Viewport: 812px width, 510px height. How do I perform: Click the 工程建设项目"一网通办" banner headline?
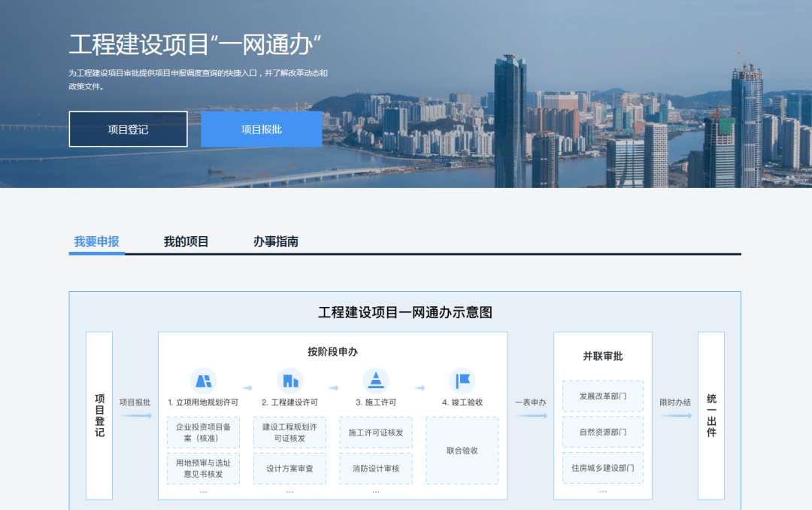coord(195,44)
